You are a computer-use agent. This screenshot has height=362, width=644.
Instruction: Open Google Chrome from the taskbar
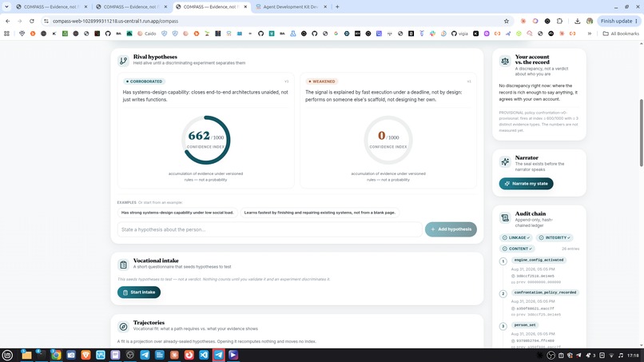tap(56, 355)
